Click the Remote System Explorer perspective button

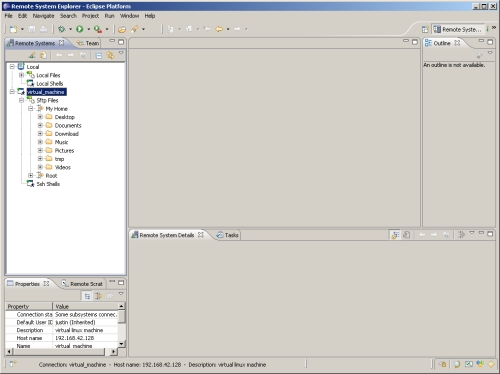click(x=457, y=29)
